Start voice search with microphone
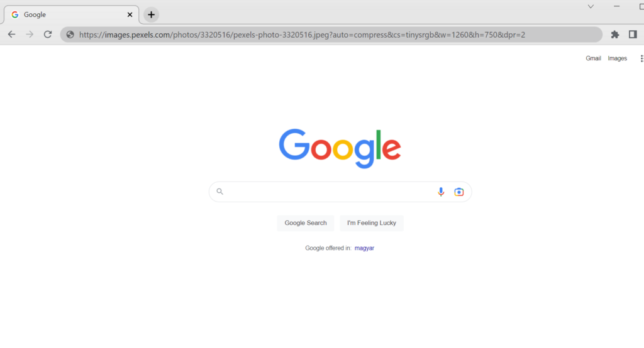The image size is (644, 348). (441, 192)
